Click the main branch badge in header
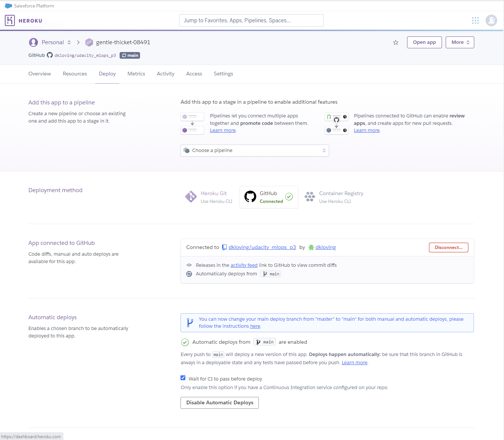 (x=130, y=55)
